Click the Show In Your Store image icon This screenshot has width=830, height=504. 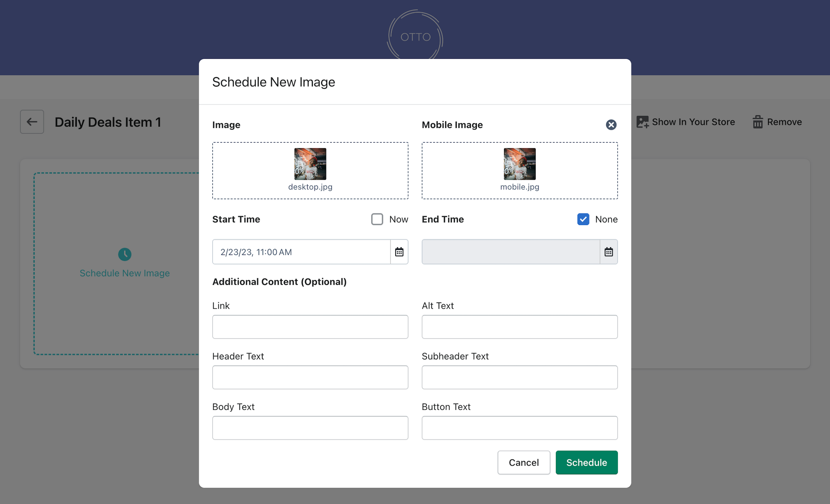[642, 122]
